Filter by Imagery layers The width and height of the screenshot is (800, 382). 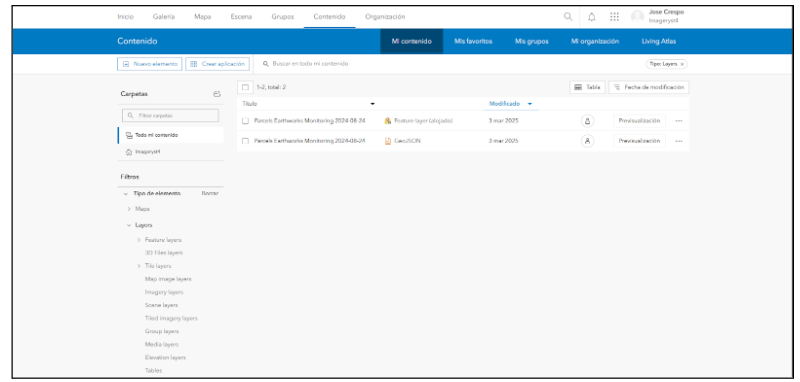[x=164, y=292]
